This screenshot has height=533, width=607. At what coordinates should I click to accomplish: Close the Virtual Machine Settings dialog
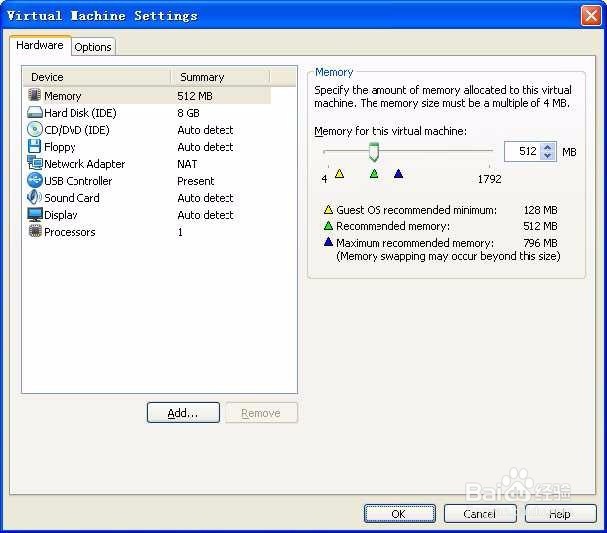(591, 16)
